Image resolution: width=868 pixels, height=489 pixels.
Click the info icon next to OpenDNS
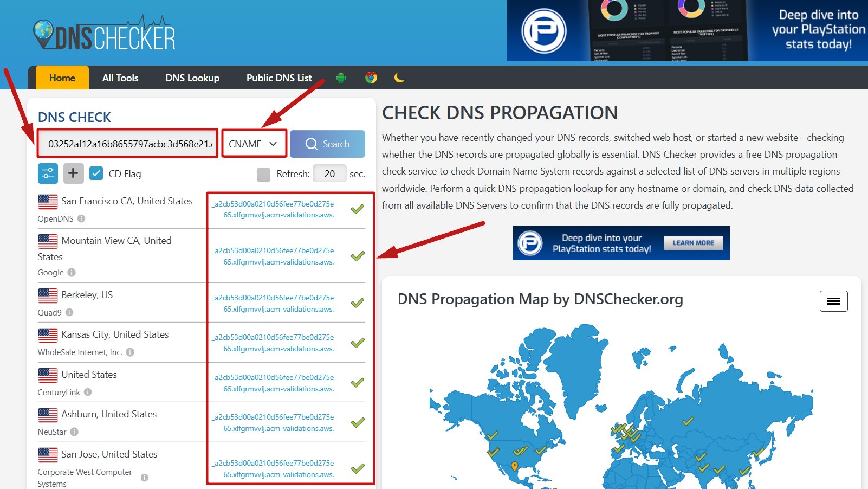coord(81,218)
